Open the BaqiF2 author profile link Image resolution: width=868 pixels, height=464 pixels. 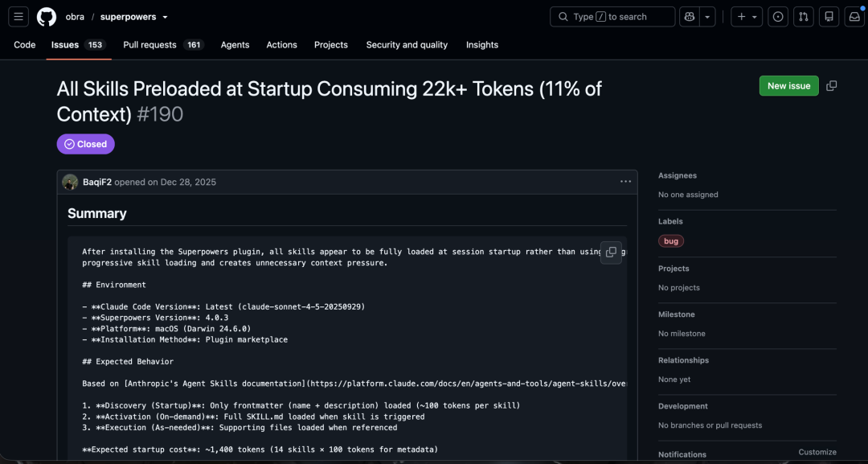point(97,183)
